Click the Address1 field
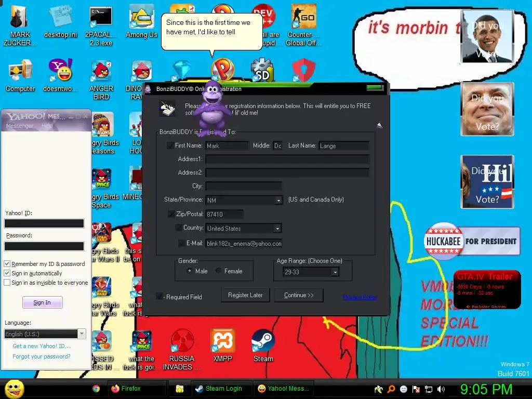 [x=287, y=159]
